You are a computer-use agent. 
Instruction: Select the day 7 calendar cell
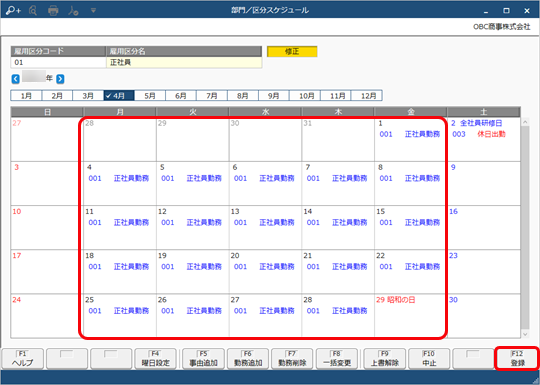point(338,184)
